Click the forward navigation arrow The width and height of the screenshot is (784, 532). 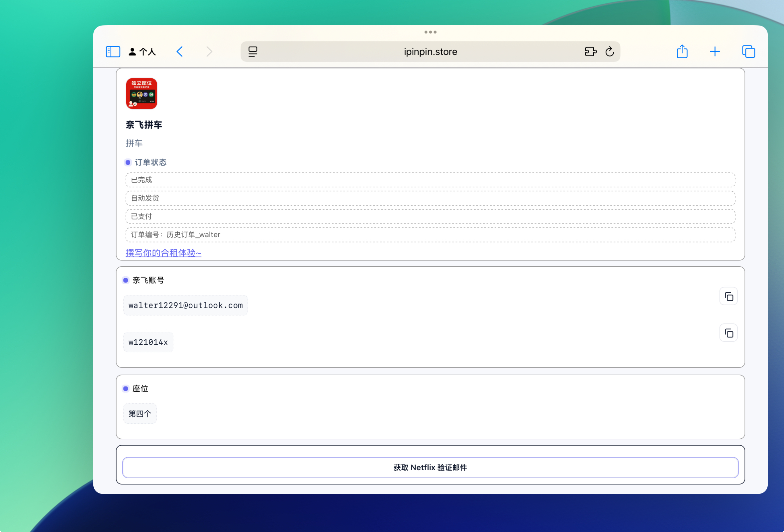click(209, 51)
